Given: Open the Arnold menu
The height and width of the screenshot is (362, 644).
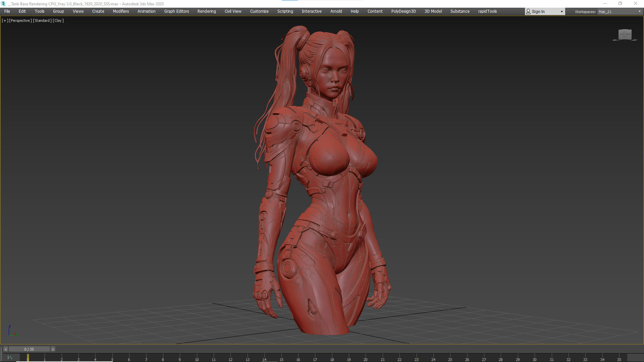Looking at the screenshot, I should coord(336,11).
